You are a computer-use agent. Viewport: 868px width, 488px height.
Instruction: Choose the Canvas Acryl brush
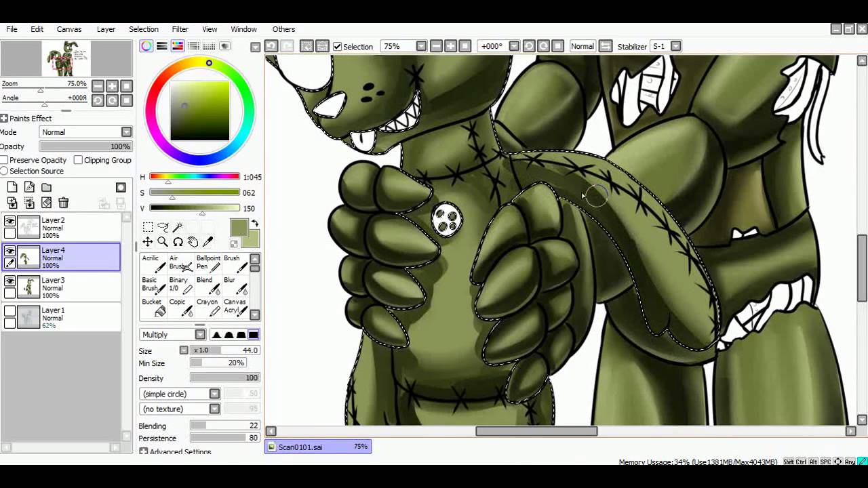pyautogui.click(x=235, y=308)
